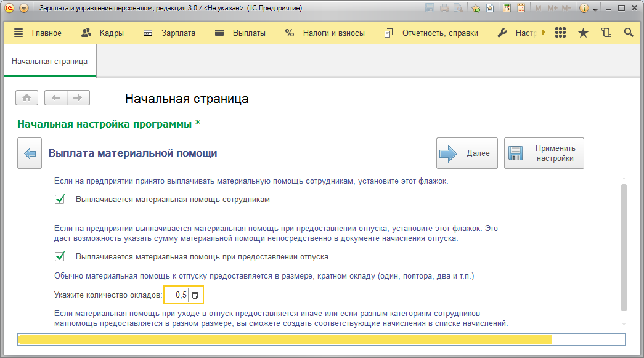Open the History scroll icon

(x=606, y=33)
